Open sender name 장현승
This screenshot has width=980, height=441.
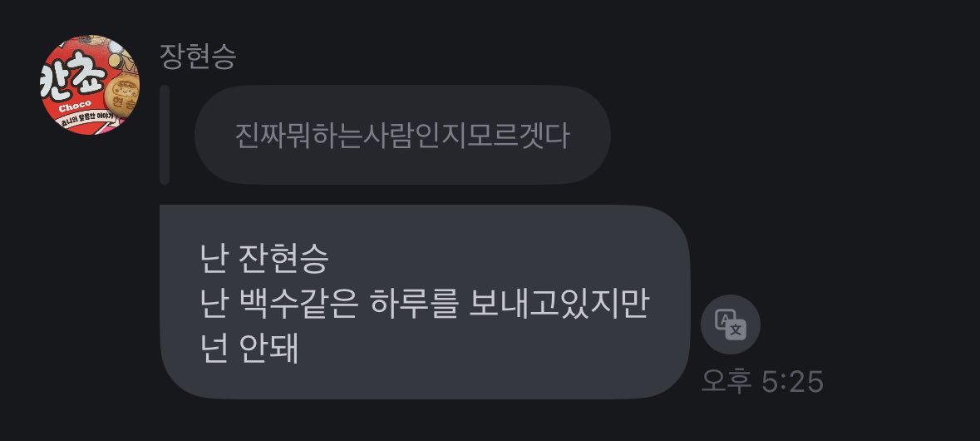coord(198,57)
